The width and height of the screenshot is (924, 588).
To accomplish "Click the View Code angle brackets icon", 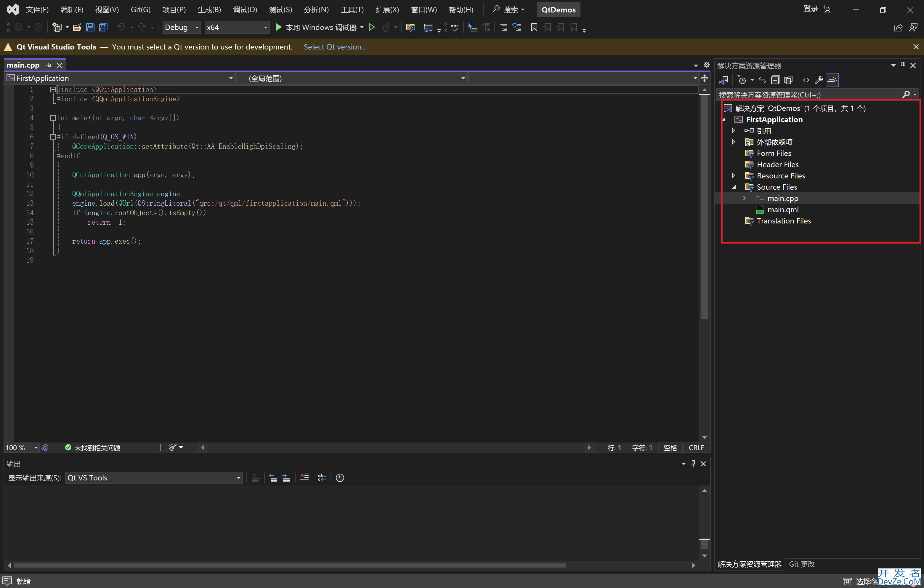I will [806, 80].
